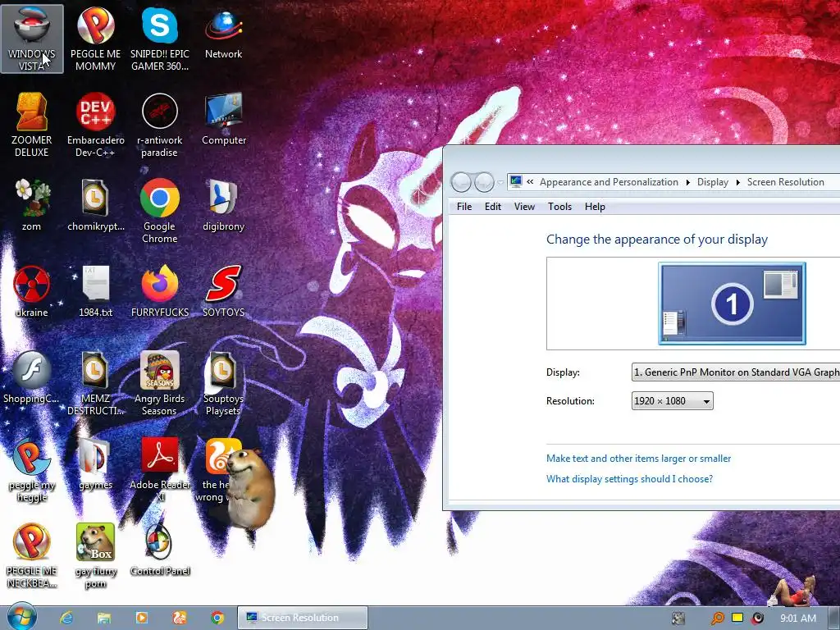
Task: Click What display settings should I choose?
Action: click(629, 479)
